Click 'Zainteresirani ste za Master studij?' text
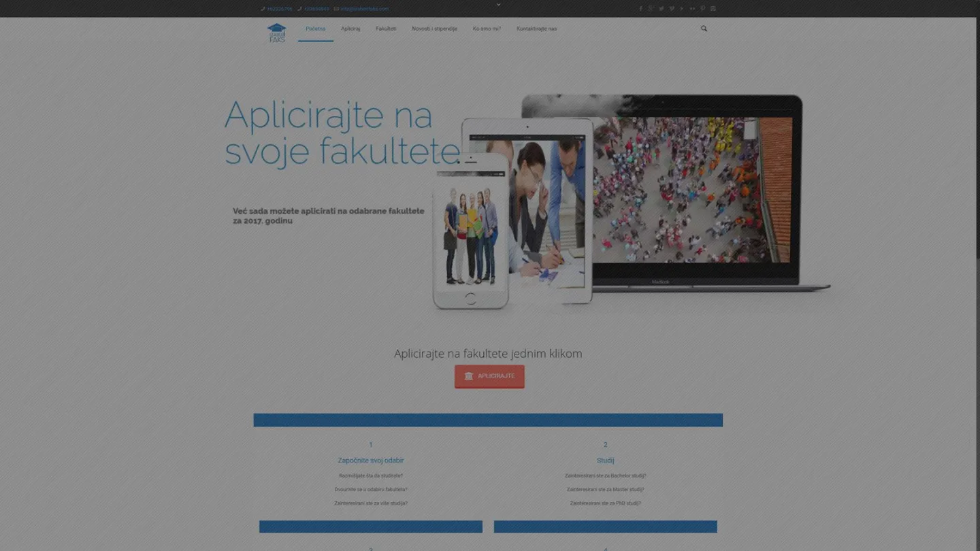This screenshot has width=980, height=551. pos(605,489)
